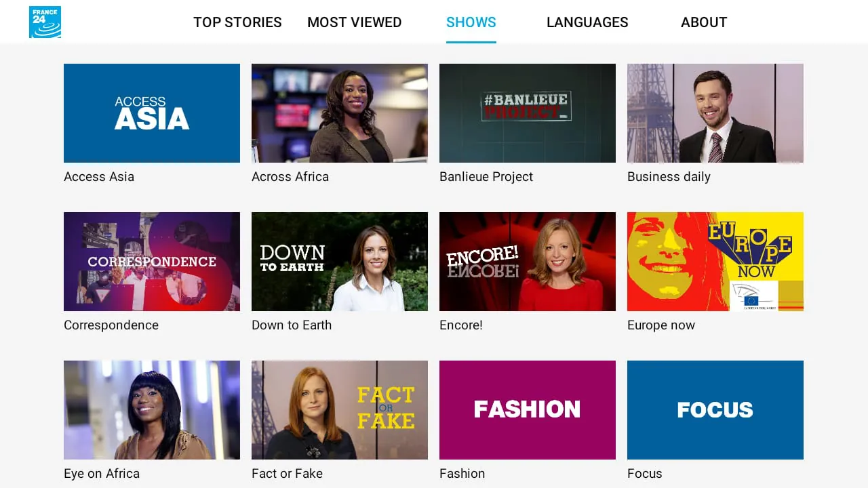Open the LANGUAGES menu
The height and width of the screenshot is (488, 868).
coord(587,22)
